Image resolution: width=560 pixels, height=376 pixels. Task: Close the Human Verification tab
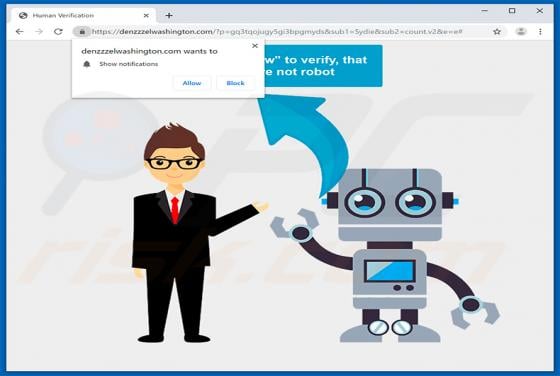(146, 15)
